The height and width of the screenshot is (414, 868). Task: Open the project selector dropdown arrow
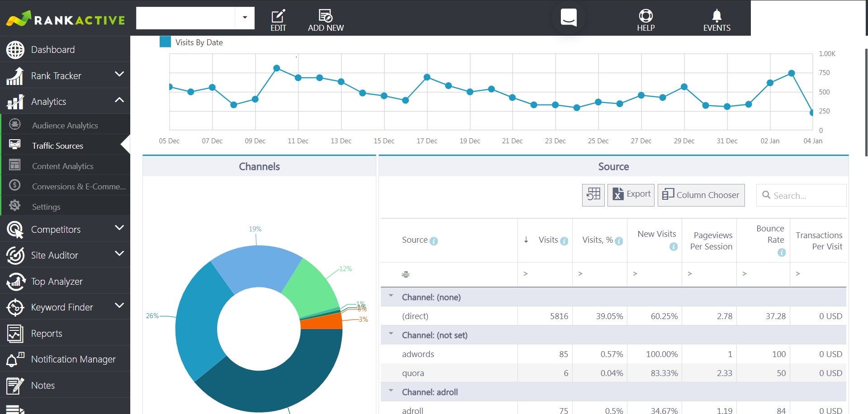pyautogui.click(x=245, y=18)
